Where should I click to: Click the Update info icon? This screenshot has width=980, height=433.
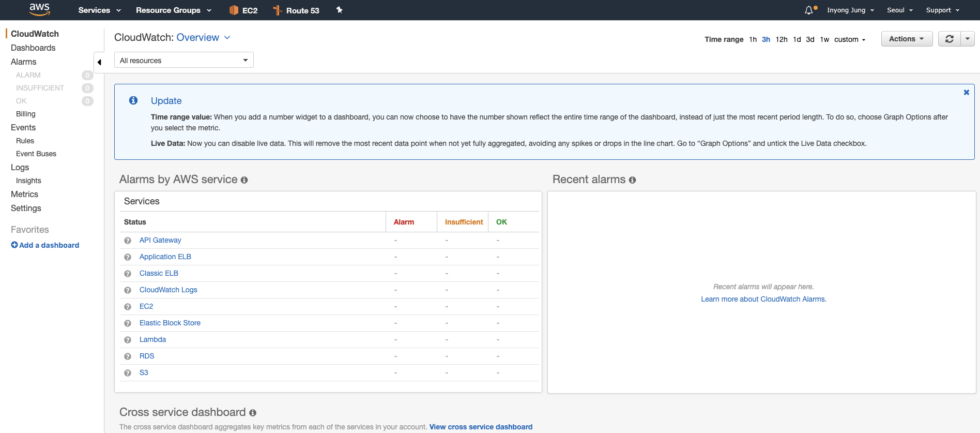pos(133,100)
